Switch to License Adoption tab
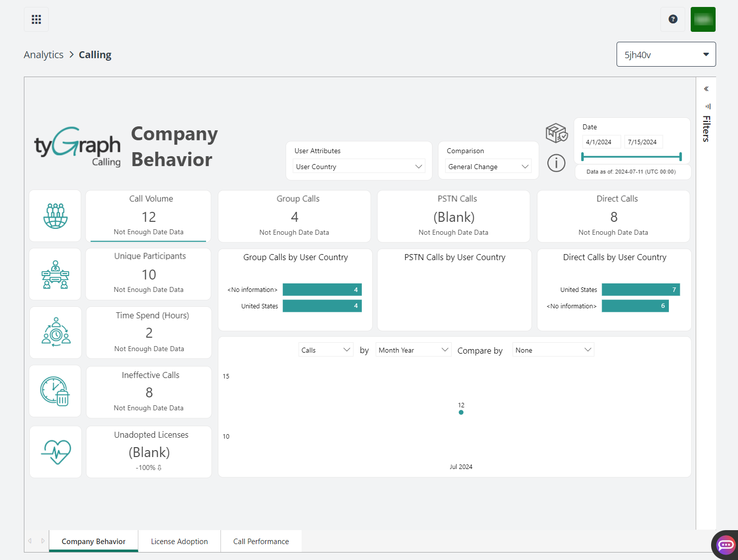 tap(179, 542)
